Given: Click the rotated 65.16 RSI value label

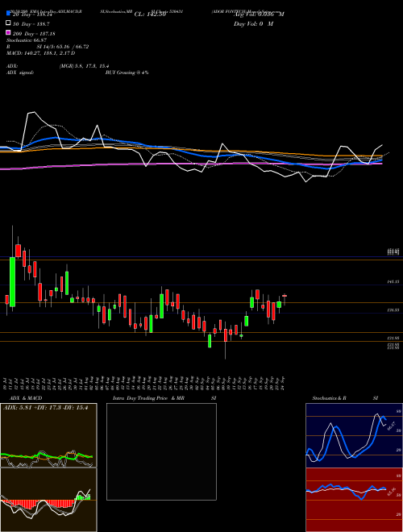Looking at the screenshot, I should point(392,492).
